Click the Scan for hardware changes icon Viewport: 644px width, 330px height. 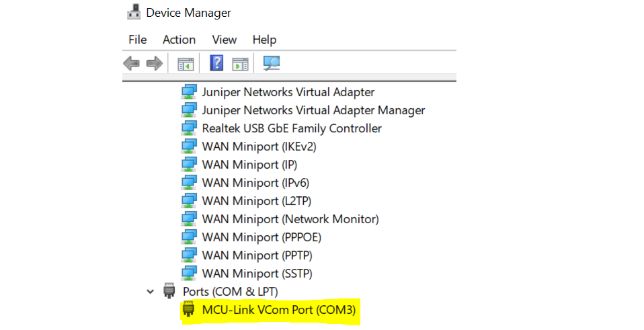[272, 64]
